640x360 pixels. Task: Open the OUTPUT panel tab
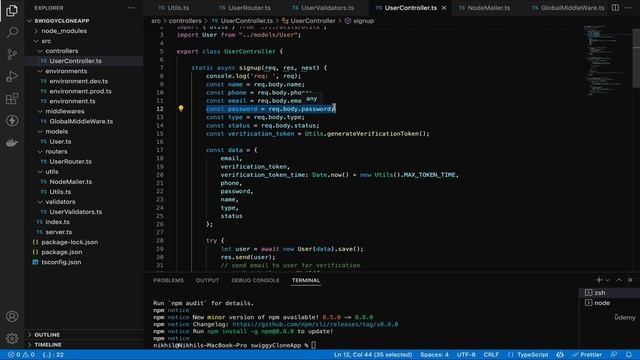(x=207, y=280)
